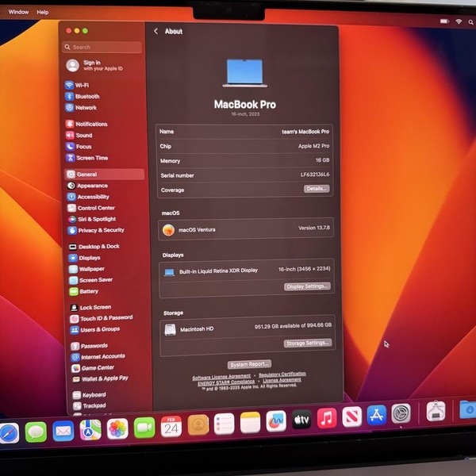
Task: Open Sound settings in the sidebar
Action: click(x=79, y=135)
